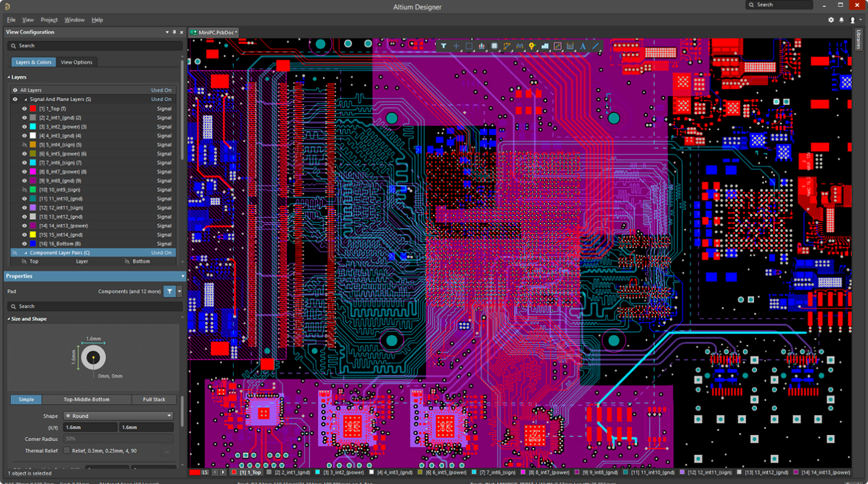The image size is (868, 484).
Task: Select the place string text tool
Action: [x=583, y=46]
